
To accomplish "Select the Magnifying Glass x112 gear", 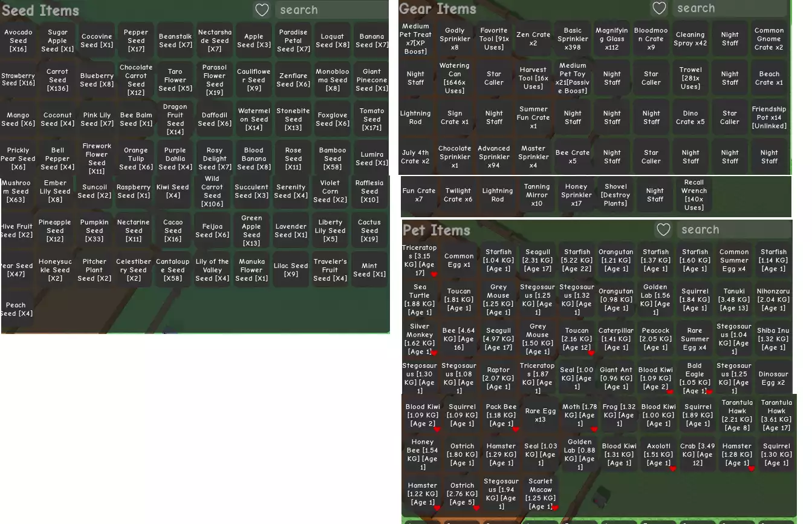I will [612, 39].
